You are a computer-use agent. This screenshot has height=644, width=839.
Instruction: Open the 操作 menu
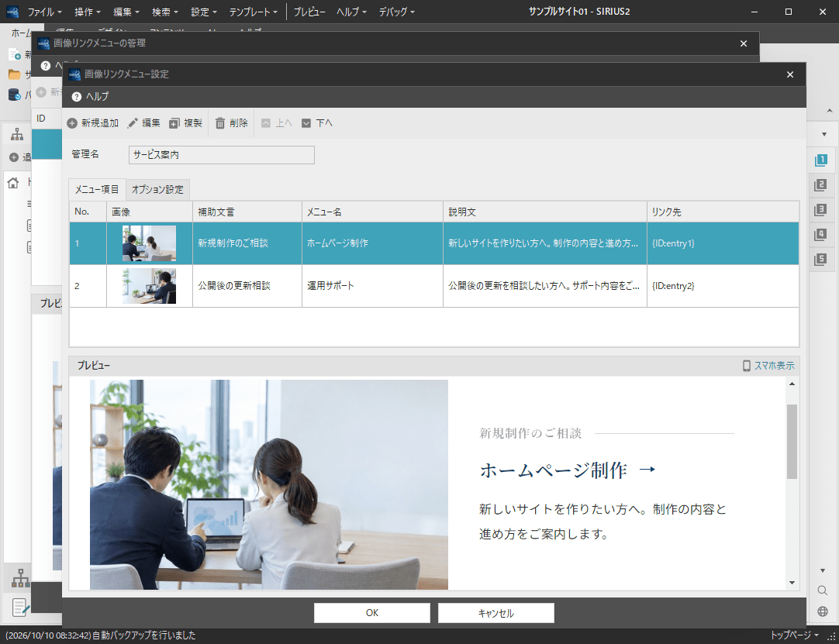tap(87, 12)
